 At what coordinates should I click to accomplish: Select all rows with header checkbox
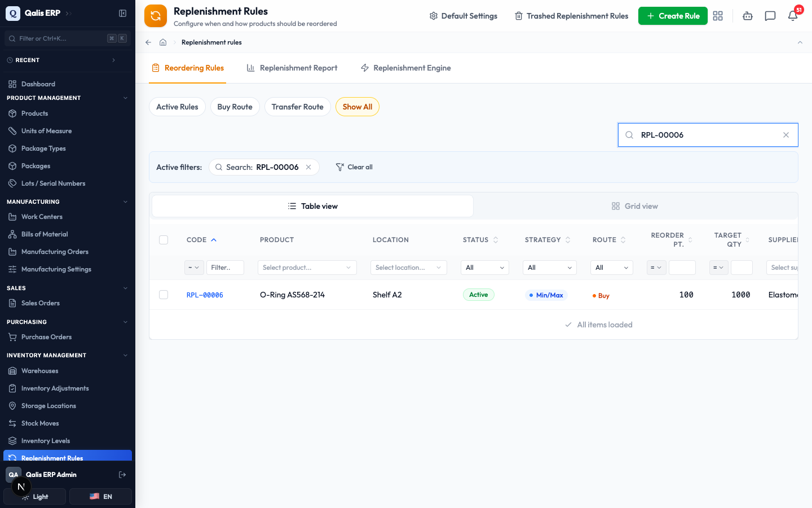coord(164,240)
